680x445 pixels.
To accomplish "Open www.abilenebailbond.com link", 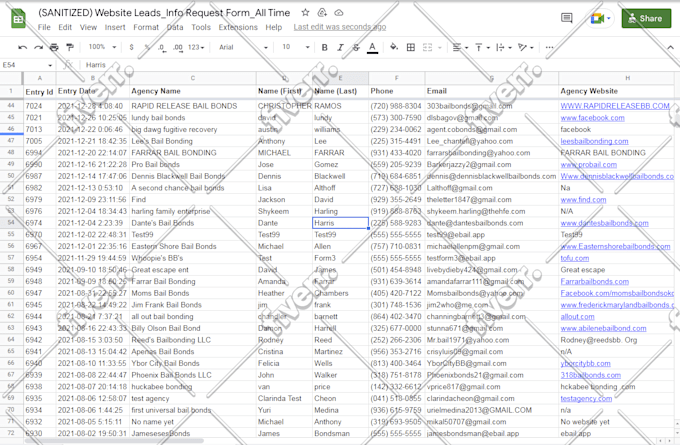I will [x=603, y=328].
